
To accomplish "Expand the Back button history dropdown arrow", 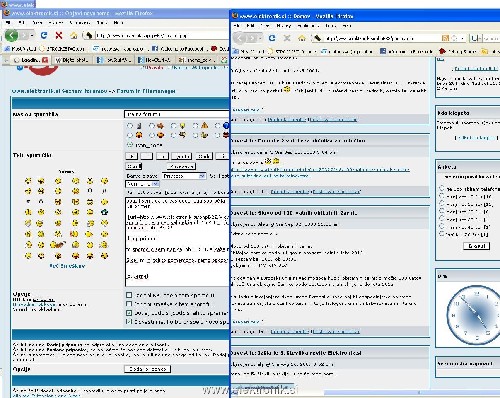I will 32,35.
